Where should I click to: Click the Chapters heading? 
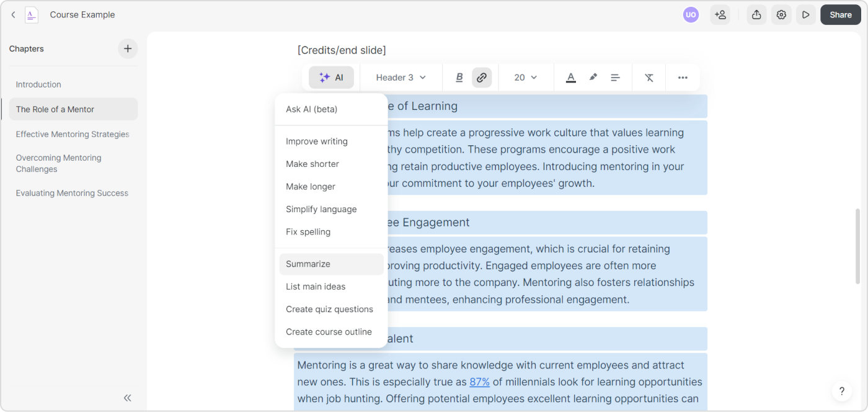pos(27,48)
